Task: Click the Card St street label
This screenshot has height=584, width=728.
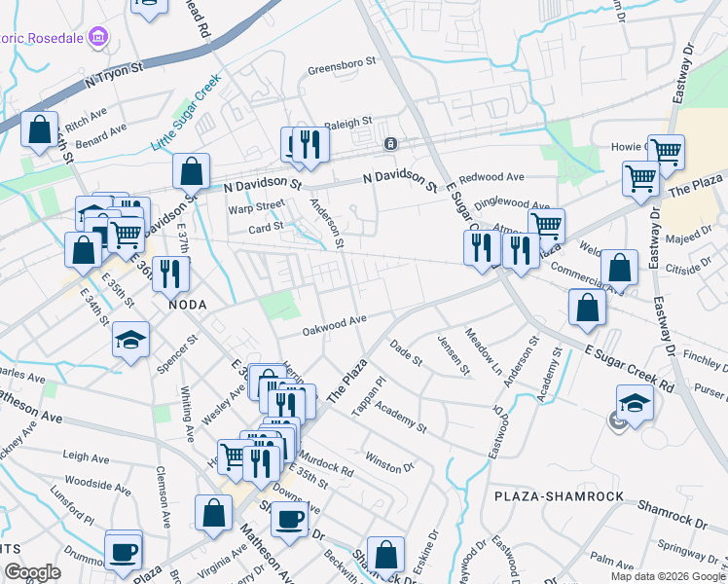Action: 266,228
